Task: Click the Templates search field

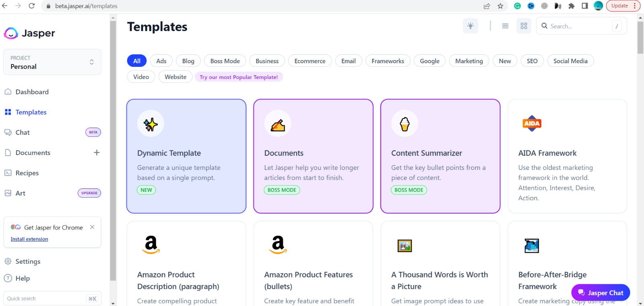Action: [x=581, y=26]
